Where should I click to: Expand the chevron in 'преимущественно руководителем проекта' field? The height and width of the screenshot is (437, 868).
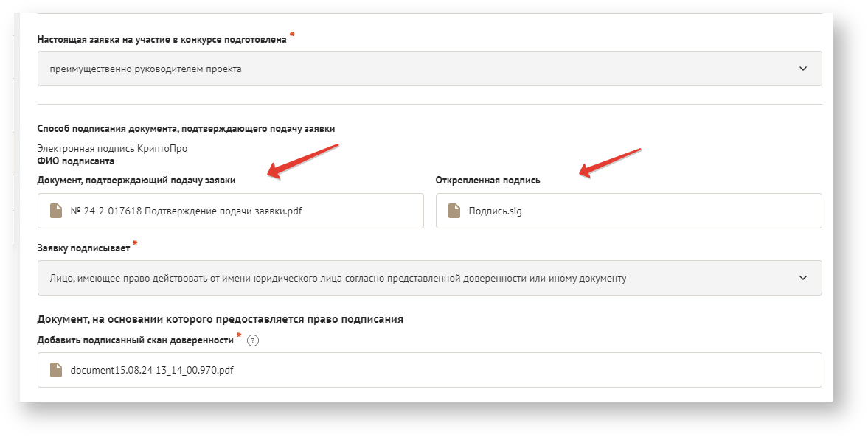(x=803, y=69)
